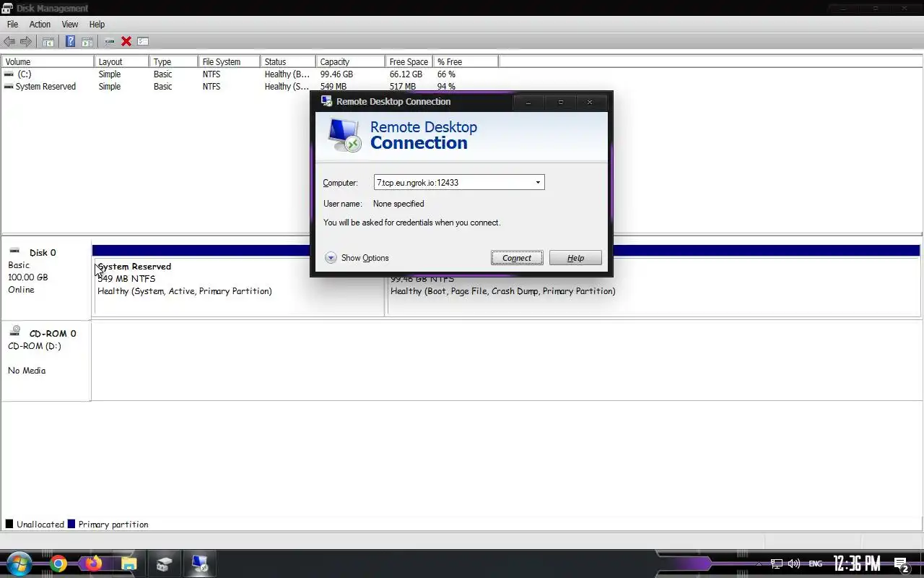Sort by the Capacity column header

click(x=350, y=62)
